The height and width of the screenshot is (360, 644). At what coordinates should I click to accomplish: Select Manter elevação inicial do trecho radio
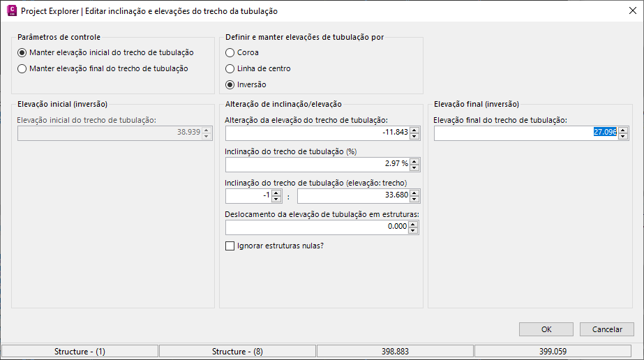22,52
